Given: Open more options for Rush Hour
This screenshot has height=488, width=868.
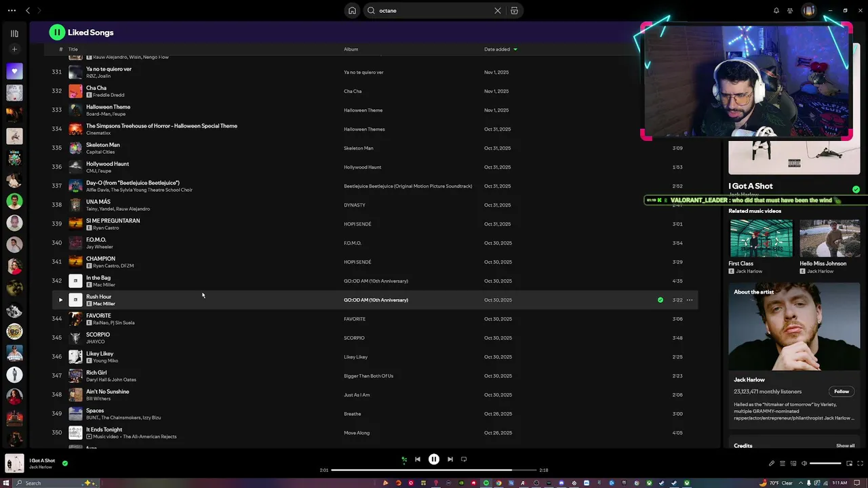Looking at the screenshot, I should pyautogui.click(x=690, y=300).
